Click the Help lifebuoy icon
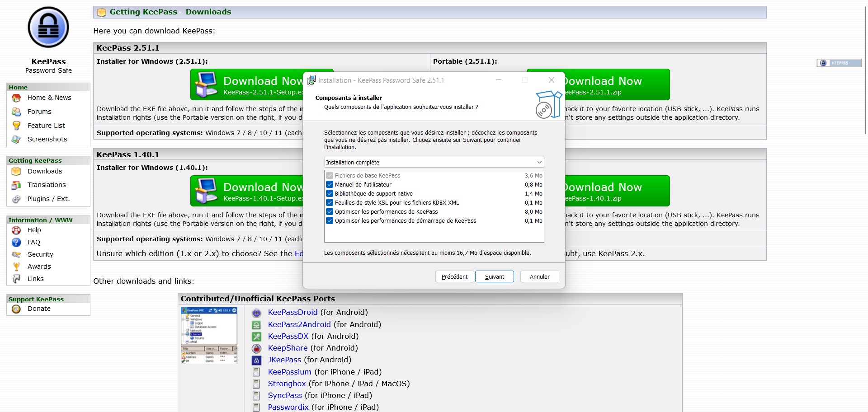This screenshot has height=412, width=868. pos(16,230)
